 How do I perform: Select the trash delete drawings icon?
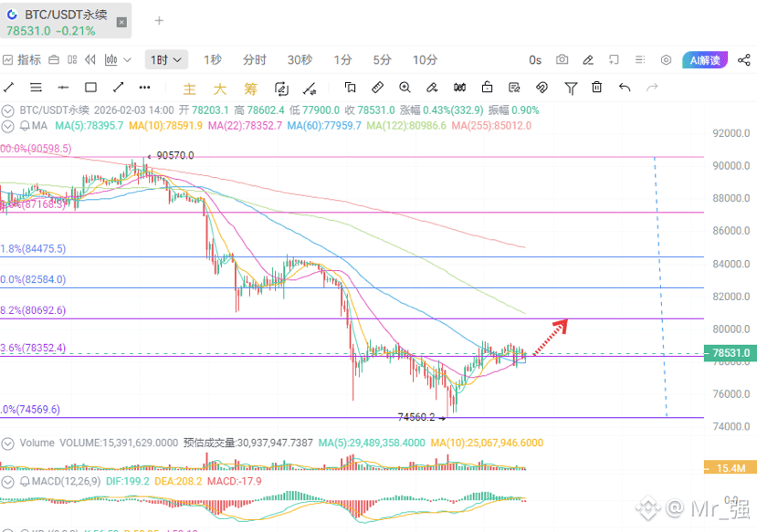596,88
